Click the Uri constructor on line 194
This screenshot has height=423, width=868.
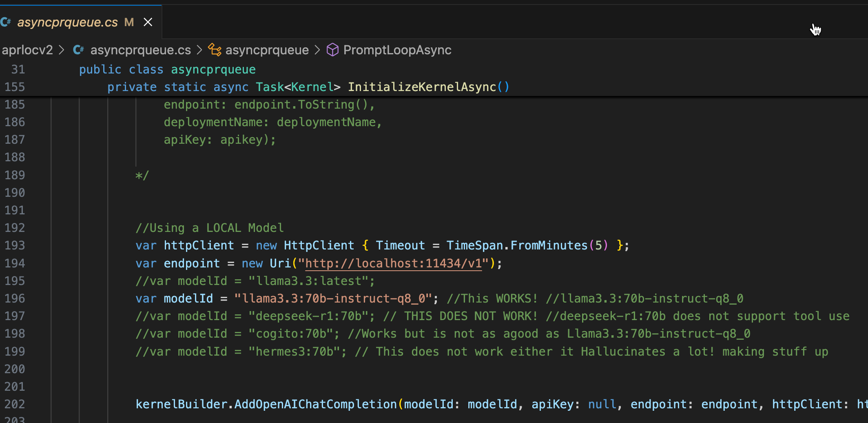[280, 263]
